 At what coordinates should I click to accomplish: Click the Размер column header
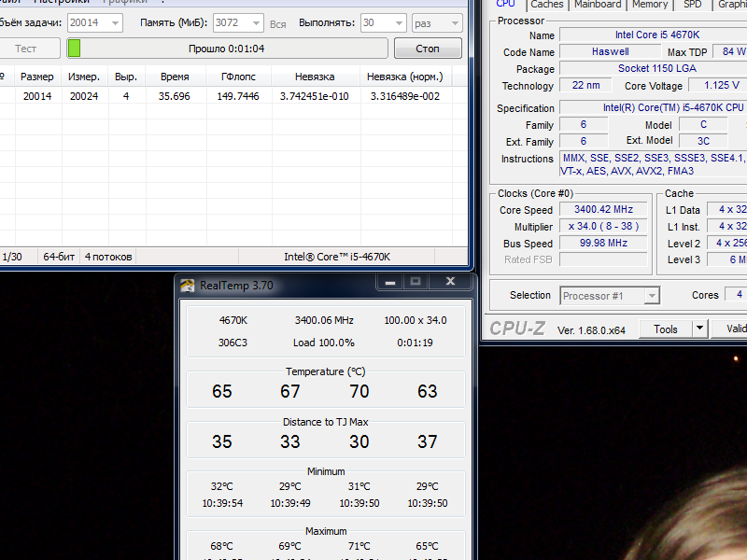(37, 77)
